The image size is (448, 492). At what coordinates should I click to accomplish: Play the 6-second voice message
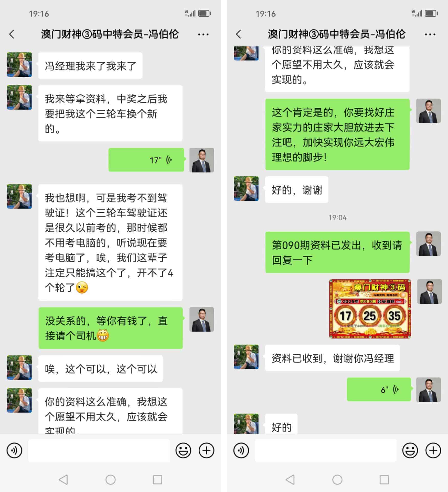[x=379, y=389]
